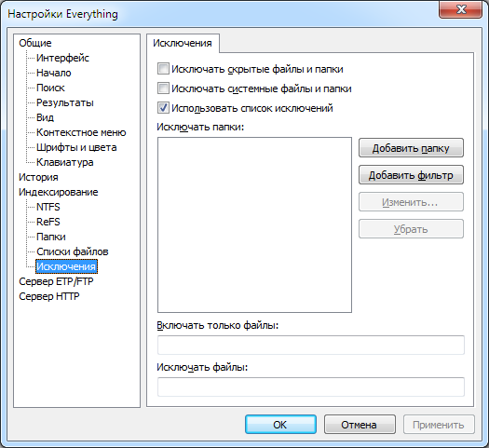489x448 pixels.
Task: Open Общие in the settings tree
Action: click(x=35, y=43)
